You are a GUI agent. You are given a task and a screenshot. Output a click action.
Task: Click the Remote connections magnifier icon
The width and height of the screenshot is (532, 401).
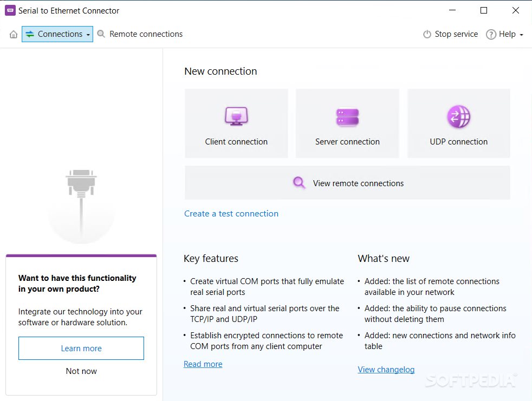click(x=101, y=34)
